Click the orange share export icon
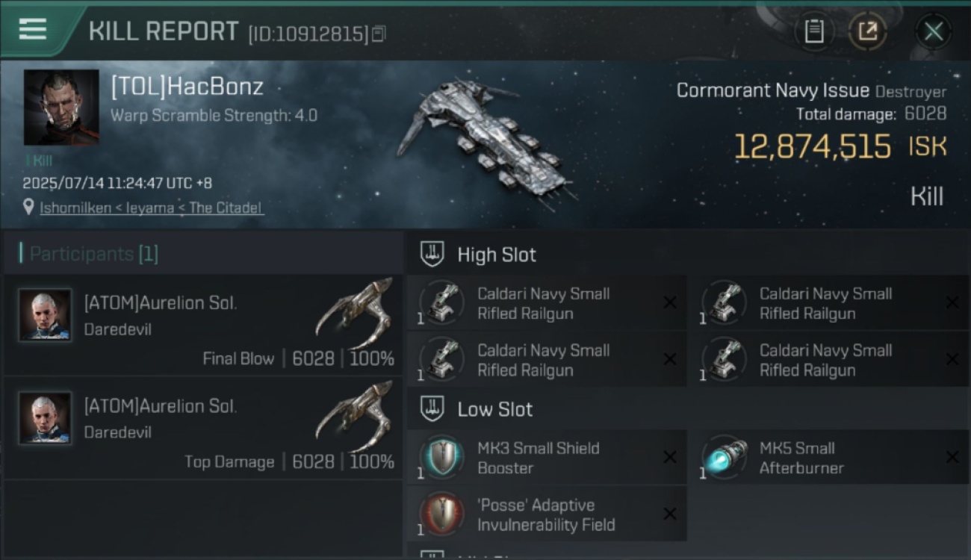 867,31
